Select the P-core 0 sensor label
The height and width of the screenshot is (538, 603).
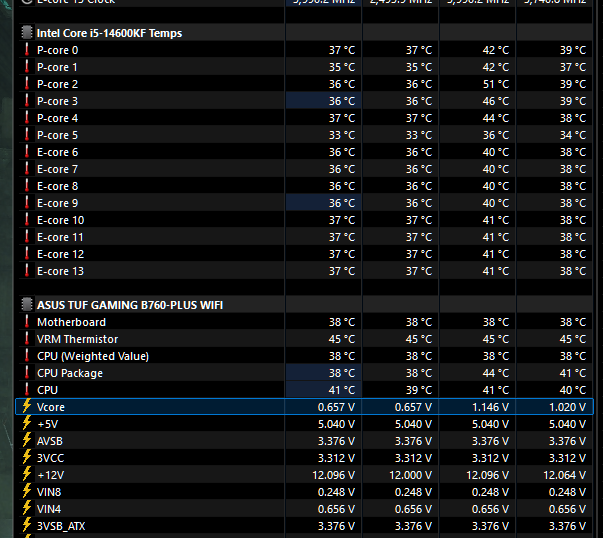pos(57,50)
